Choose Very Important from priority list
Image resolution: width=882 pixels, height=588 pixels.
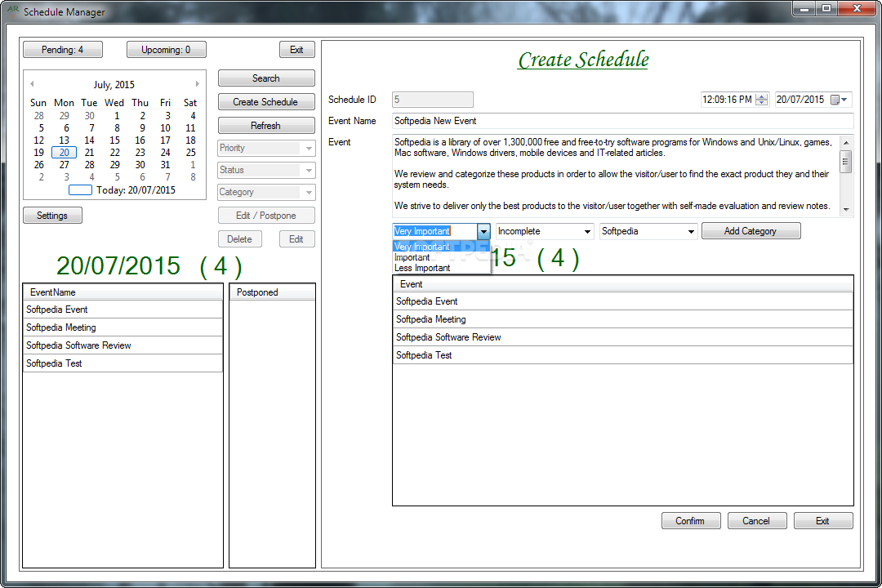click(441, 247)
